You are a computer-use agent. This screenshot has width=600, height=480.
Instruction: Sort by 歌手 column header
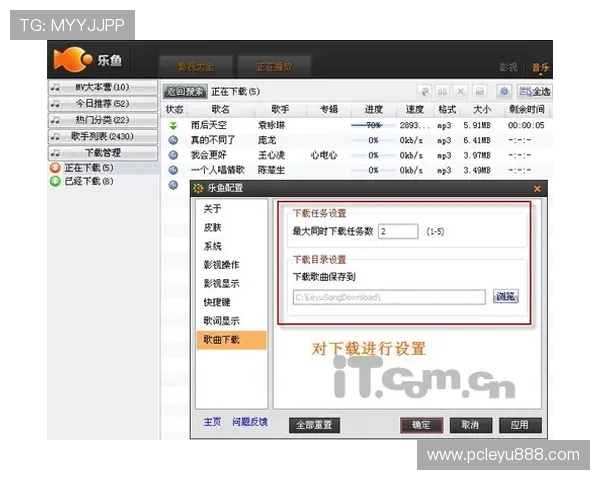pyautogui.click(x=280, y=109)
